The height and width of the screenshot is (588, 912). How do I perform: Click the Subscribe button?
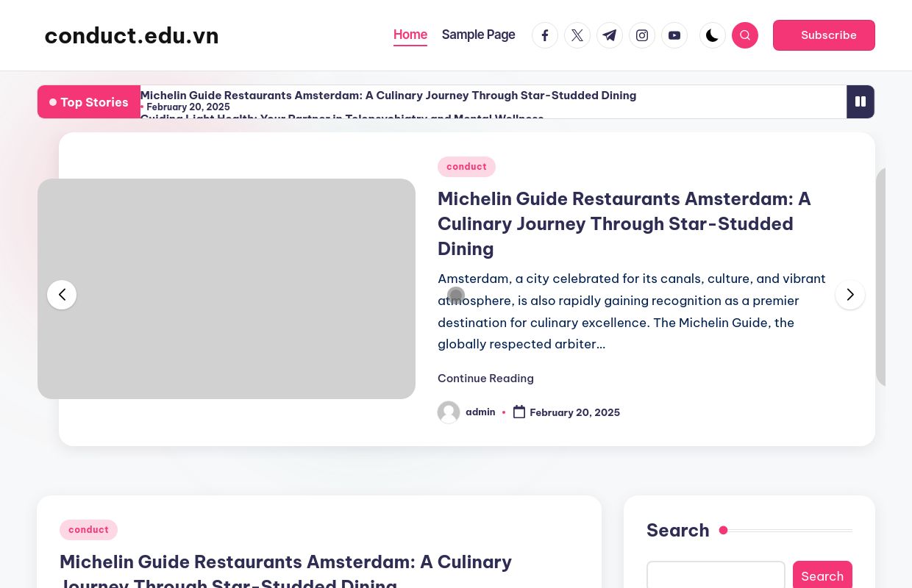(x=824, y=35)
